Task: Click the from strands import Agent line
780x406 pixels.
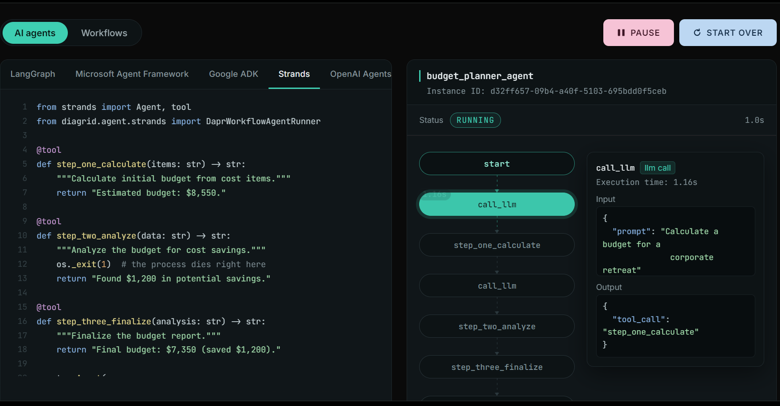Action: pyautogui.click(x=113, y=107)
